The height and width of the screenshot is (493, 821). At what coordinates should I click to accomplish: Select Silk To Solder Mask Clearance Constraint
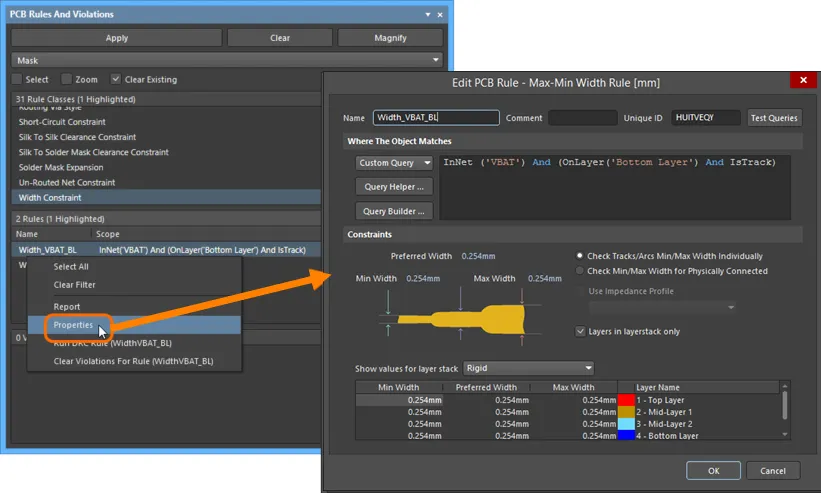click(93, 152)
